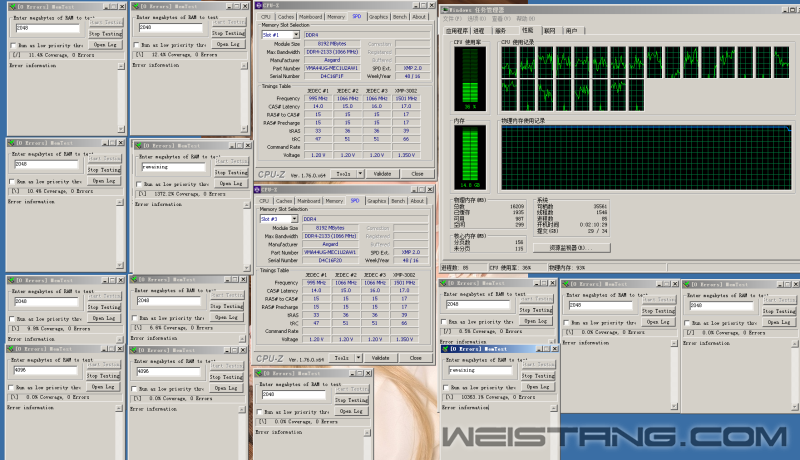Check low priority box in 12.4% coverage MemTest
The width and height of the screenshot is (800, 460).
pyautogui.click(x=137, y=44)
